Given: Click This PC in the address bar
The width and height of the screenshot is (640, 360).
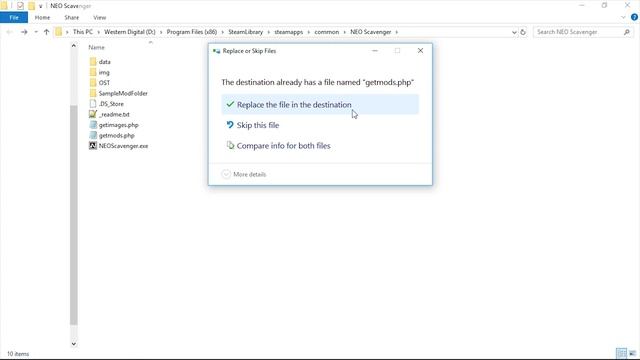Looking at the screenshot, I should pyautogui.click(x=83, y=32).
